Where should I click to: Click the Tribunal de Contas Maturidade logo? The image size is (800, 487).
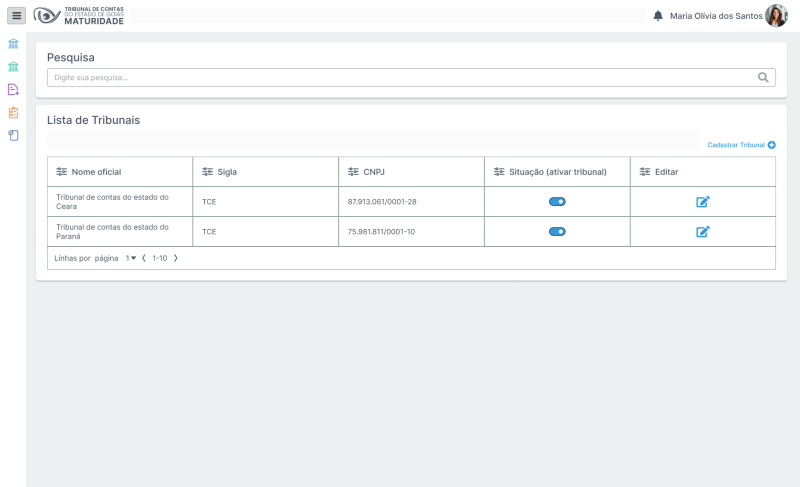coord(79,16)
